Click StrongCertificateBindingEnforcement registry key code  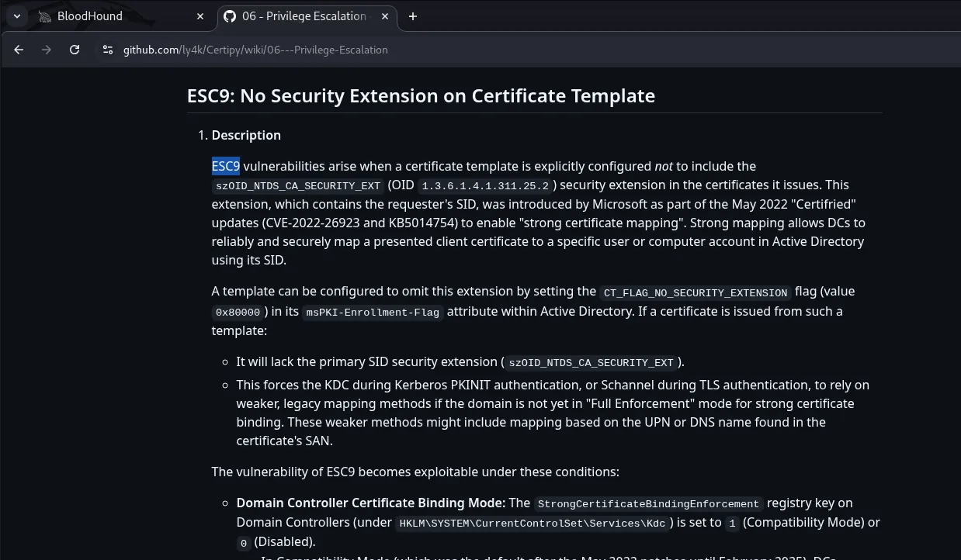coord(649,504)
